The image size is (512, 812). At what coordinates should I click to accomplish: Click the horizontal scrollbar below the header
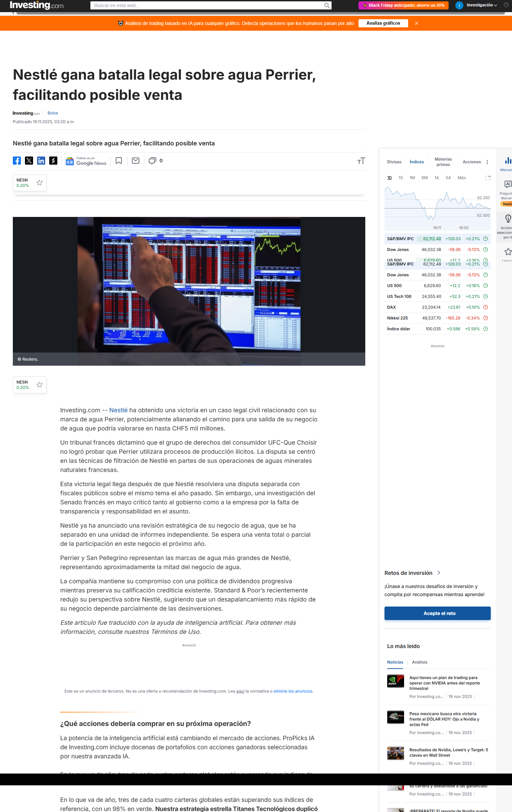tap(260, 13)
